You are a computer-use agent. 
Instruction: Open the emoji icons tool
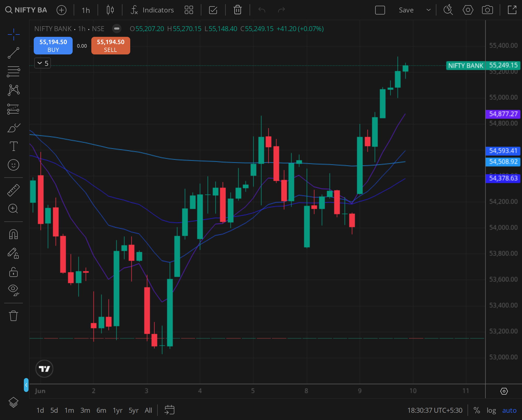pos(13,165)
